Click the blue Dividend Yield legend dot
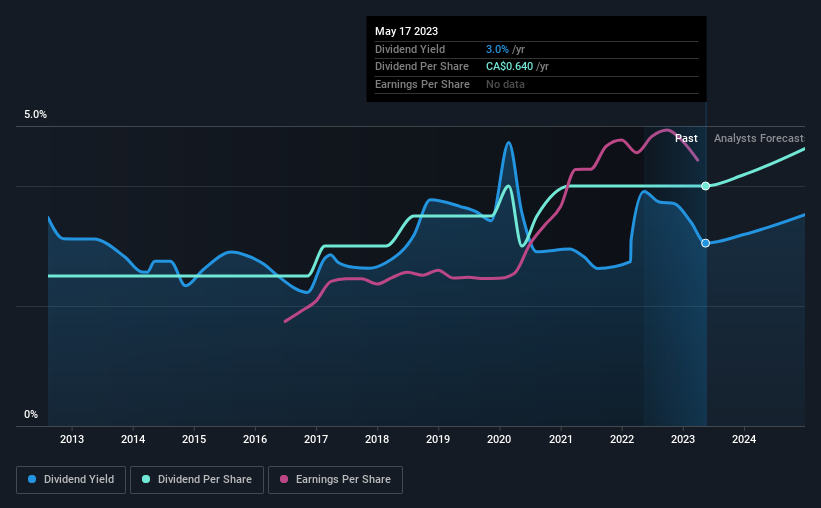The height and width of the screenshot is (508, 821). coord(32,479)
